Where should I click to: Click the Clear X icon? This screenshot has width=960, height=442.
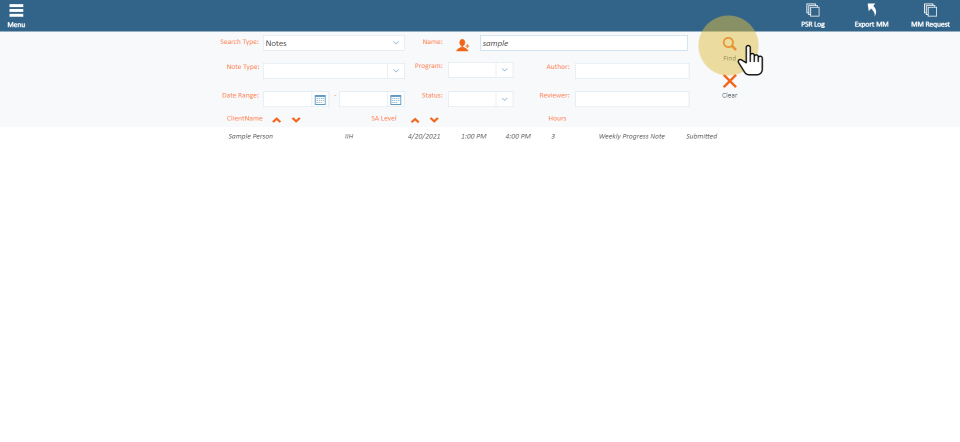click(729, 82)
